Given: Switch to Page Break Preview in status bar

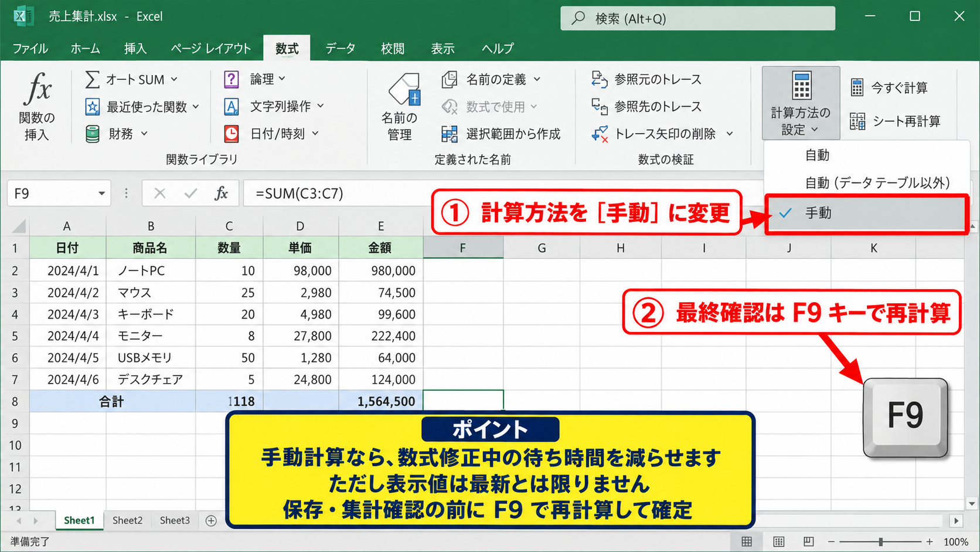Looking at the screenshot, I should pos(809,541).
